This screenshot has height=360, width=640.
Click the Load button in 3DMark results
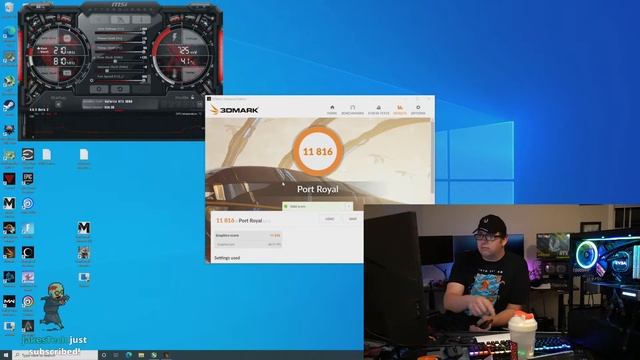330,219
